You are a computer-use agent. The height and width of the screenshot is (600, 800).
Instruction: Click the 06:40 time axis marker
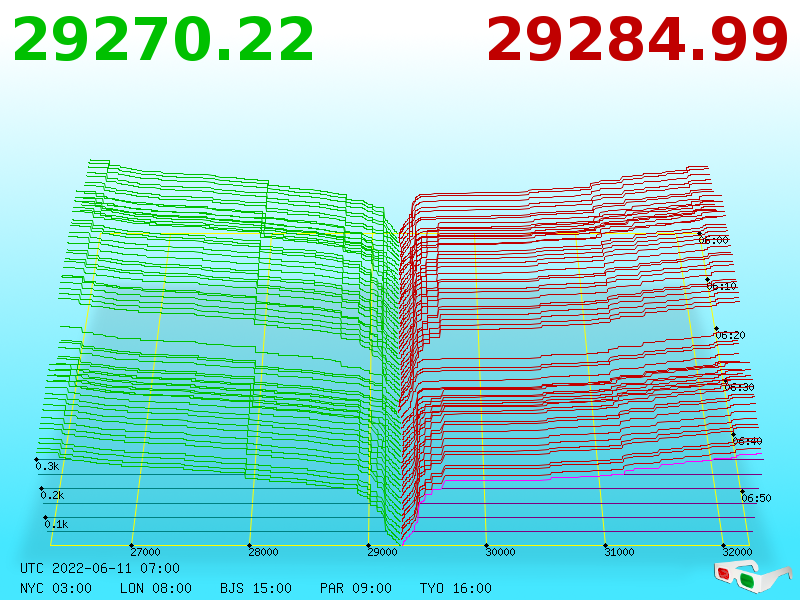point(747,441)
